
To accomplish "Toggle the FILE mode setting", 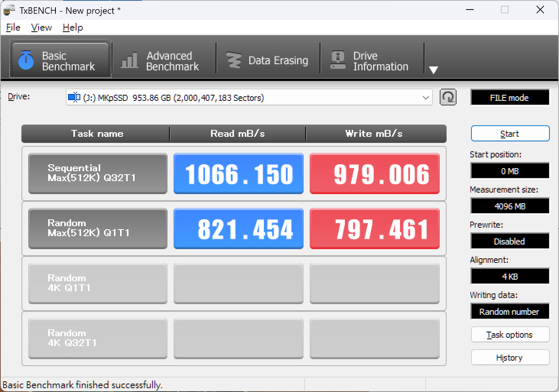I will click(510, 98).
